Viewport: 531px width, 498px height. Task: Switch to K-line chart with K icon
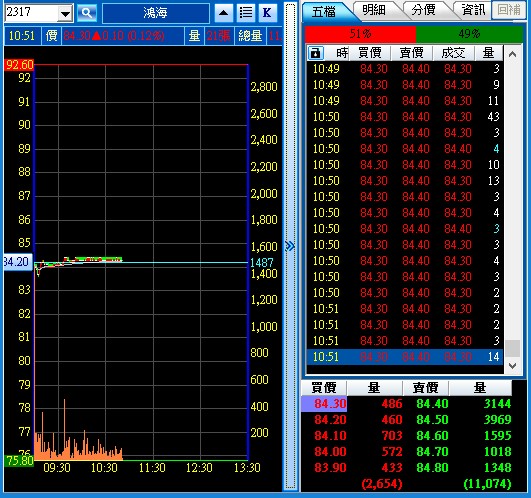coord(268,13)
